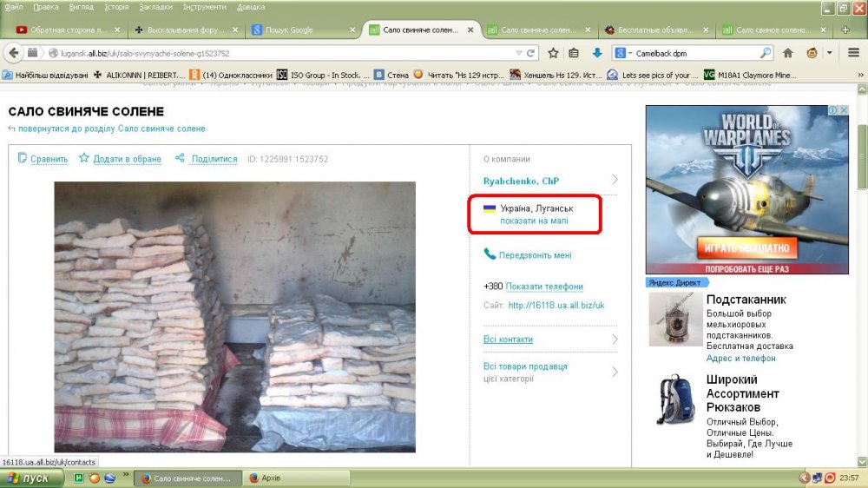Viewport: 868px width, 488px height.
Task: Bookmark this page with the star icon
Action: pyautogui.click(x=553, y=53)
